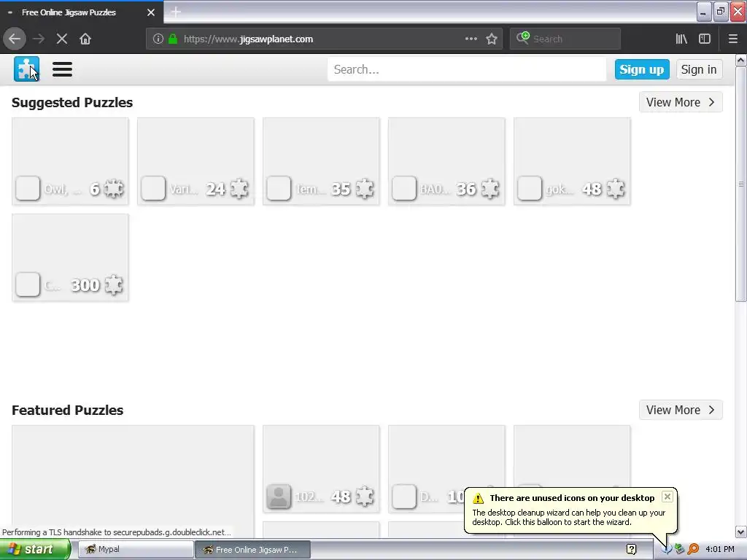Click the user avatar on 102 puzzle
747x560 pixels.
(279, 497)
